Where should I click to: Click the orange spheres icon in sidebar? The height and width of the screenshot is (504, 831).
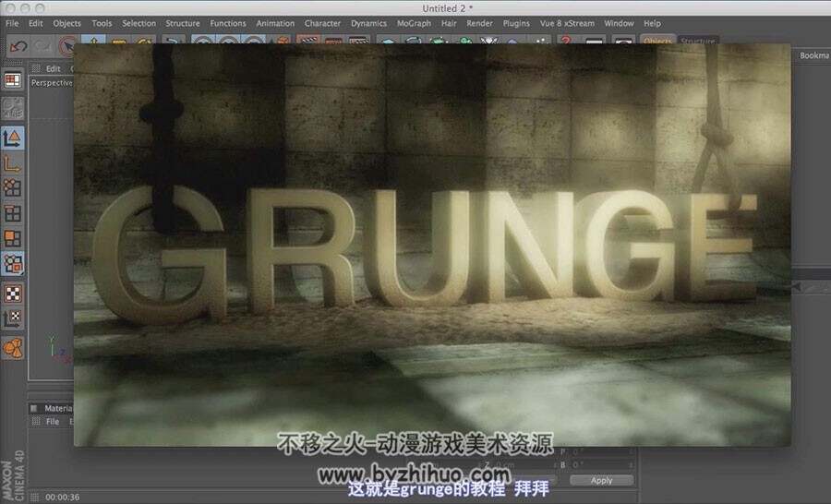(x=12, y=348)
